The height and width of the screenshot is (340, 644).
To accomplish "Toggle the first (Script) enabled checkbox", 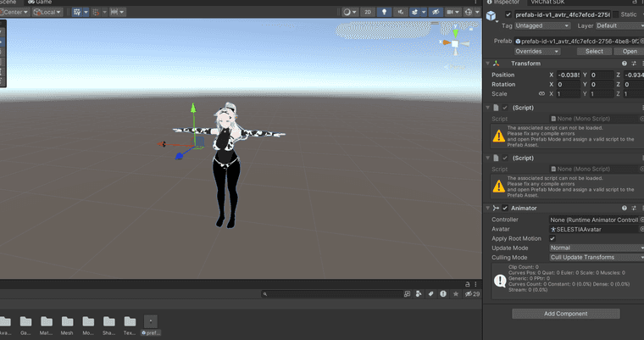I will pos(505,108).
